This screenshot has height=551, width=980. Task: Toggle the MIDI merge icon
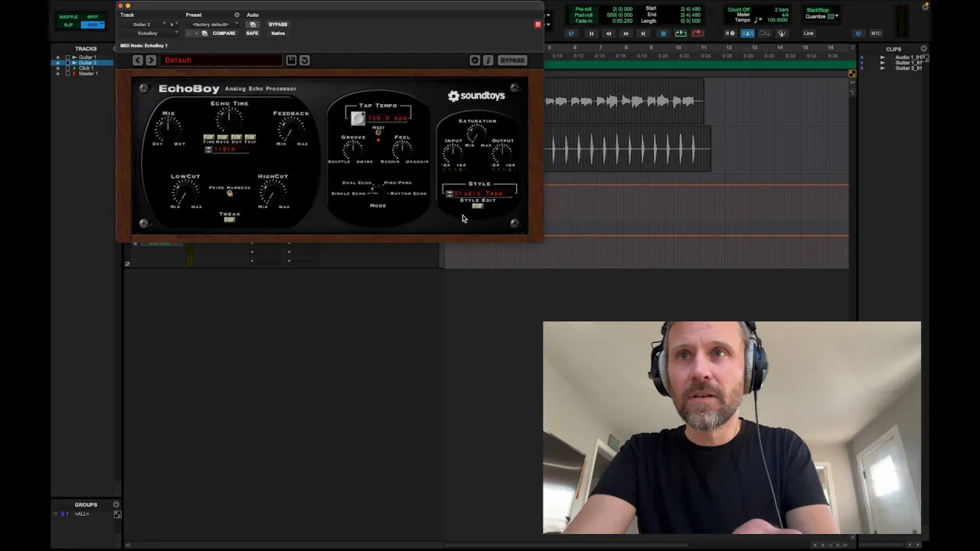[765, 33]
